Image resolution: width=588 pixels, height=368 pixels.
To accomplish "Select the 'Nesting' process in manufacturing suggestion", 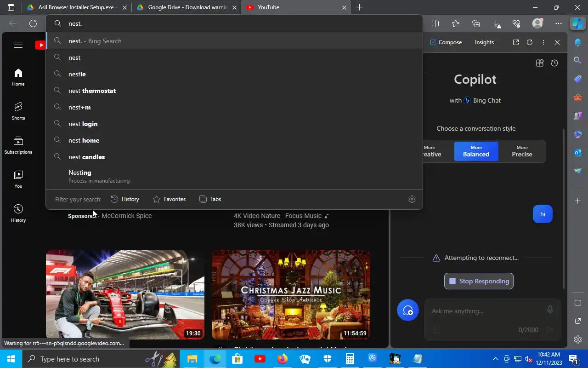I will click(x=234, y=176).
